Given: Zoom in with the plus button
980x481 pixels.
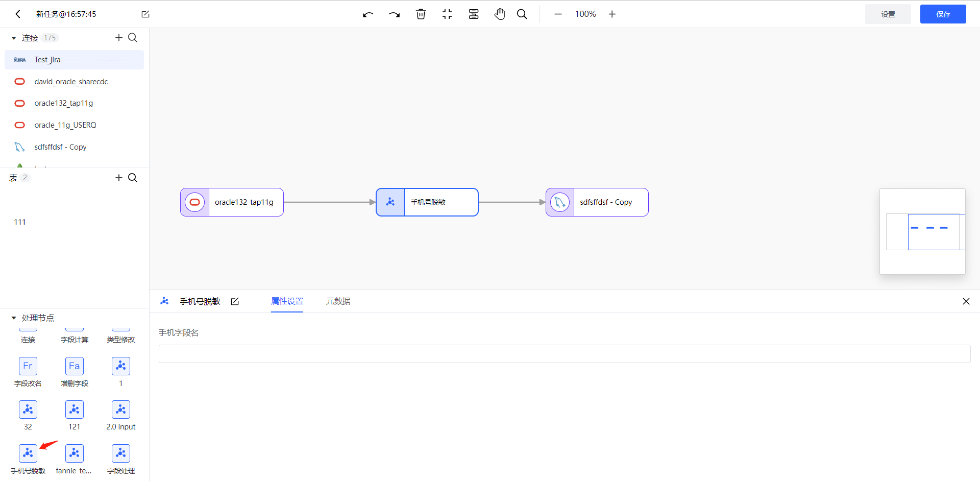Looking at the screenshot, I should coord(612,14).
